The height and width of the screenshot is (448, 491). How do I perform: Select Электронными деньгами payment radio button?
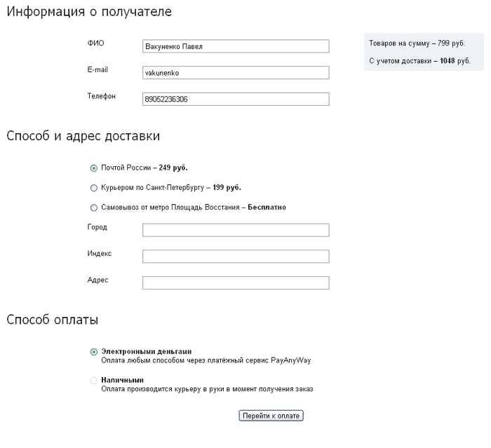pos(94,352)
